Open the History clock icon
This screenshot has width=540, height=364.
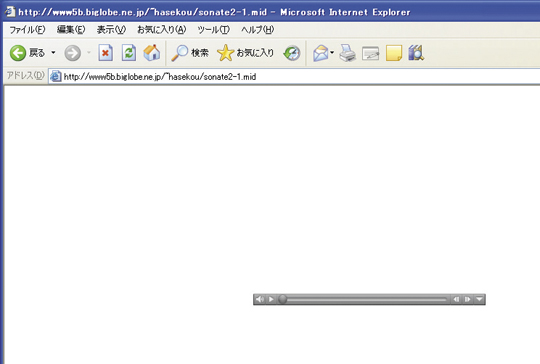click(292, 53)
